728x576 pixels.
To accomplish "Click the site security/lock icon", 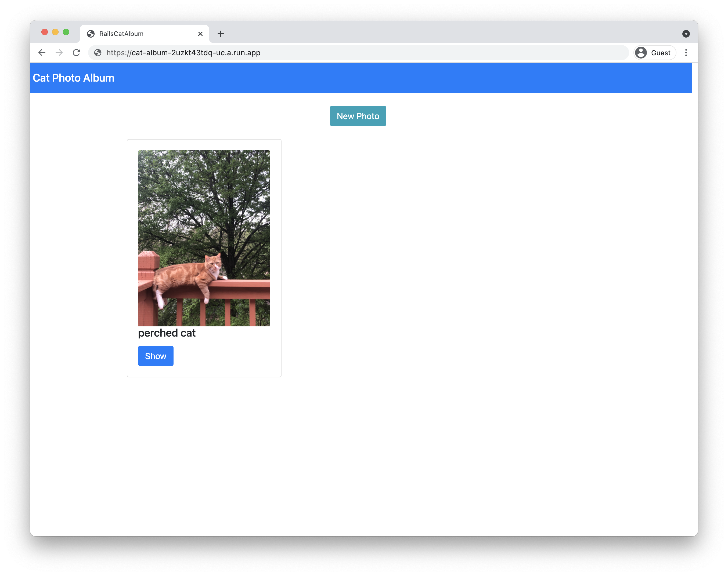I will pos(96,53).
